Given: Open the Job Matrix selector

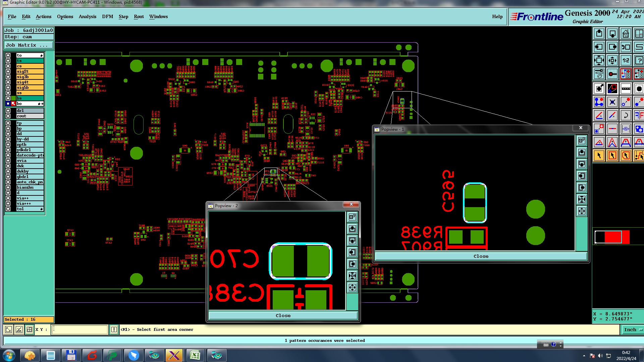Looking at the screenshot, I should click(x=29, y=45).
